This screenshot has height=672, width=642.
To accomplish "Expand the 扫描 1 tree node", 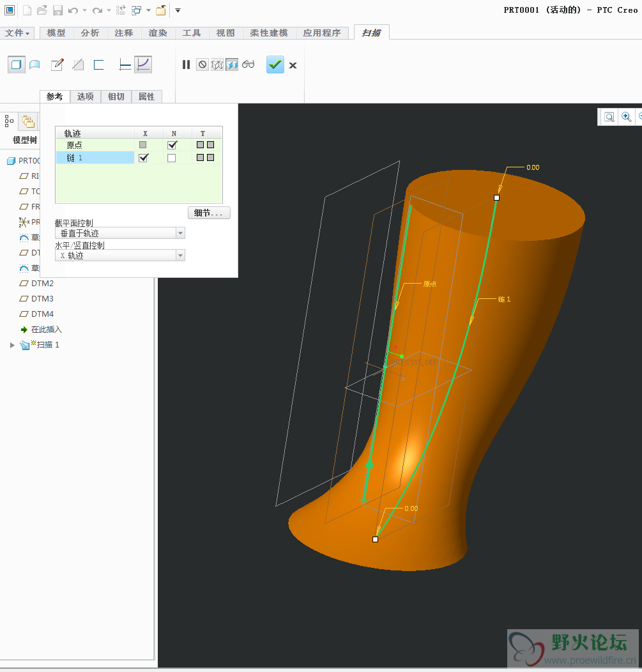I will [12, 345].
